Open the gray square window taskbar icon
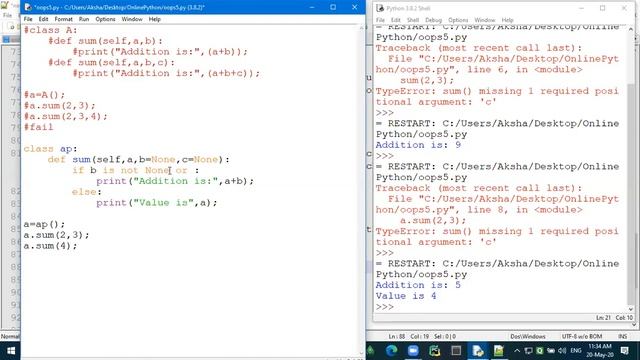640x360 pixels. [x=456, y=351]
